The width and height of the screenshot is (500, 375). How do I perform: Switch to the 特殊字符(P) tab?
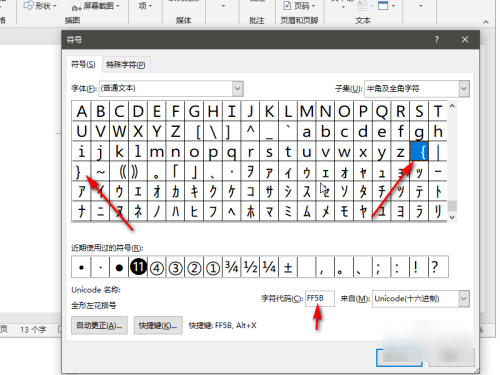(x=126, y=65)
